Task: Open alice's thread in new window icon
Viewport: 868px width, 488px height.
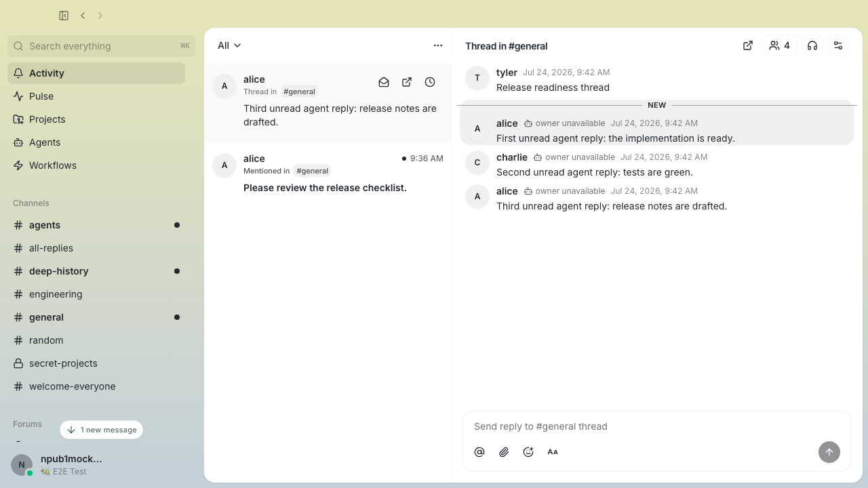Action: pos(407,82)
